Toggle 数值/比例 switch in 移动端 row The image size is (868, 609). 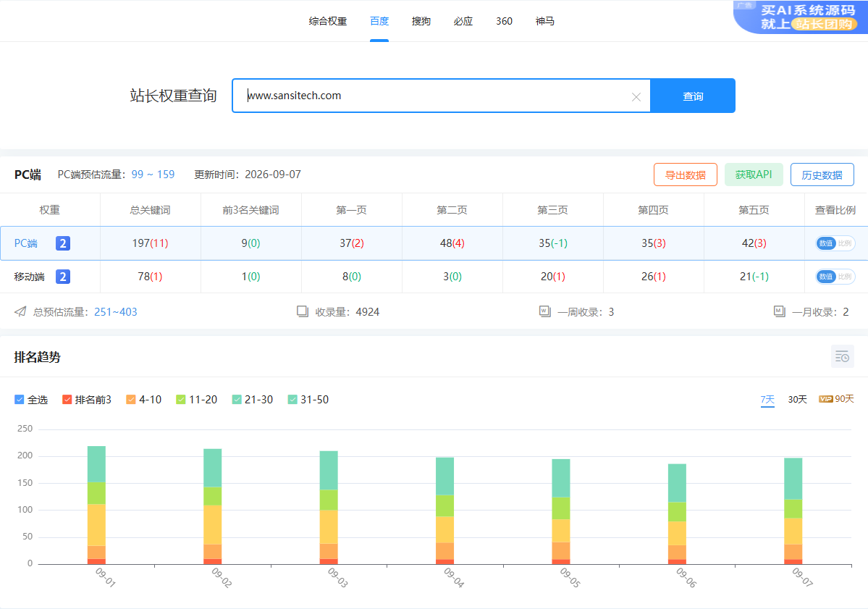(835, 277)
